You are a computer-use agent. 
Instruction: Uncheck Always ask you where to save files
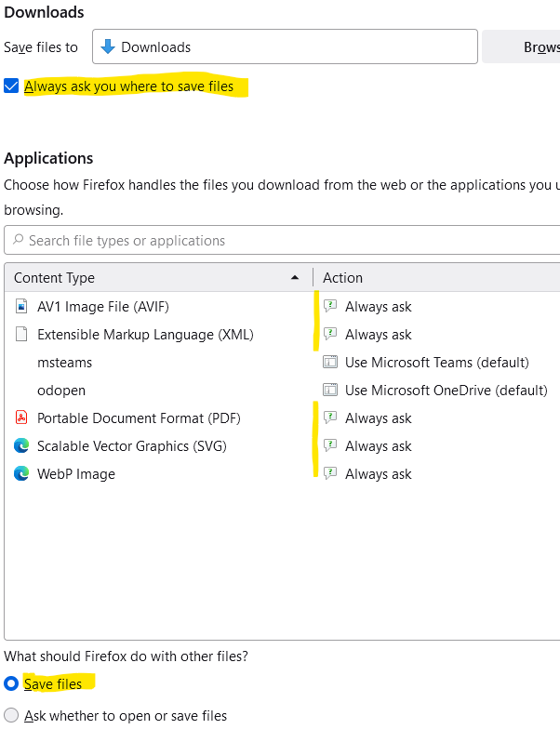11,86
